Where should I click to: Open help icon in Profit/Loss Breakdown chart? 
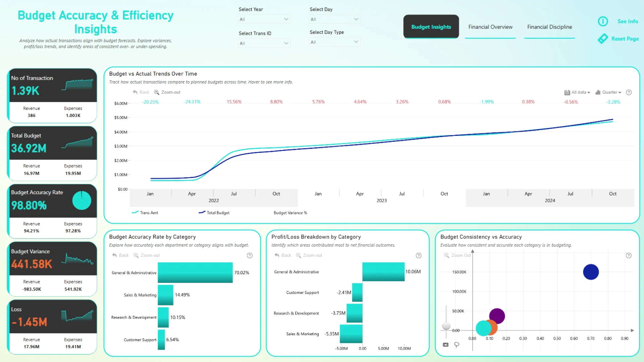tap(419, 255)
